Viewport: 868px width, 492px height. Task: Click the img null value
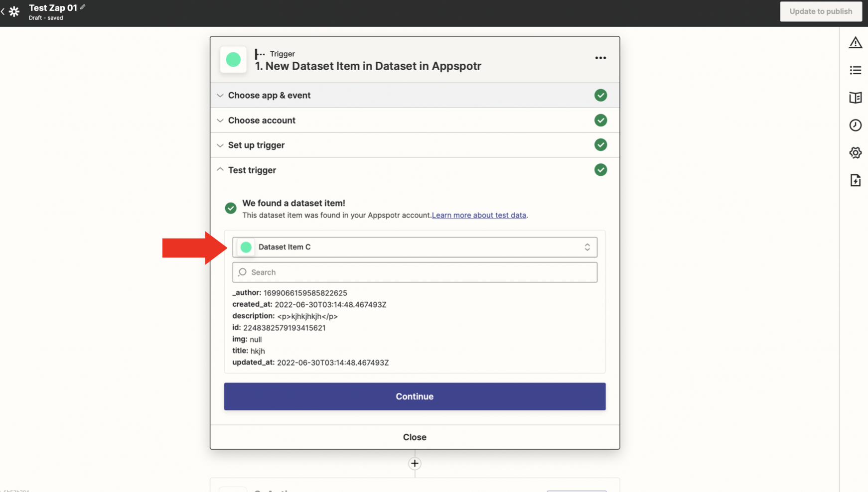[256, 340]
